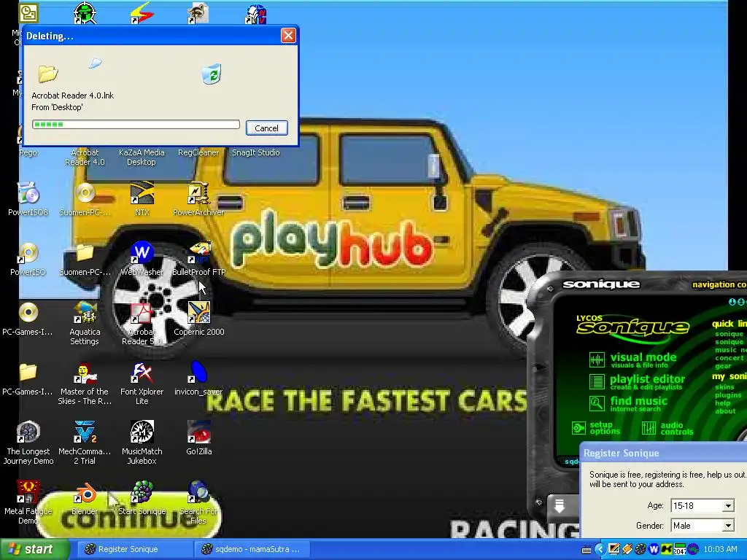
Task: Launch MechCommander 2 Trial icon
Action: [85, 443]
